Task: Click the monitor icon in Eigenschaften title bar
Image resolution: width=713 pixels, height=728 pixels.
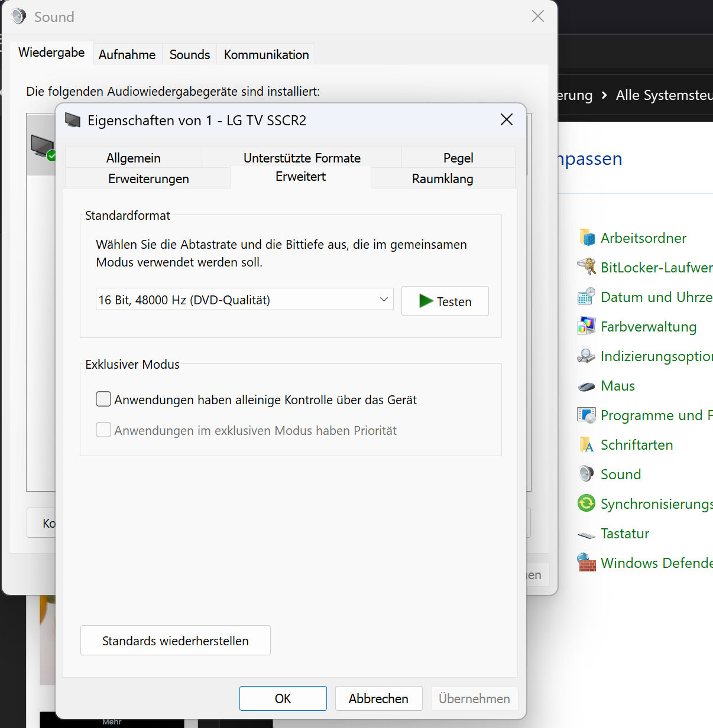Action: (x=73, y=120)
